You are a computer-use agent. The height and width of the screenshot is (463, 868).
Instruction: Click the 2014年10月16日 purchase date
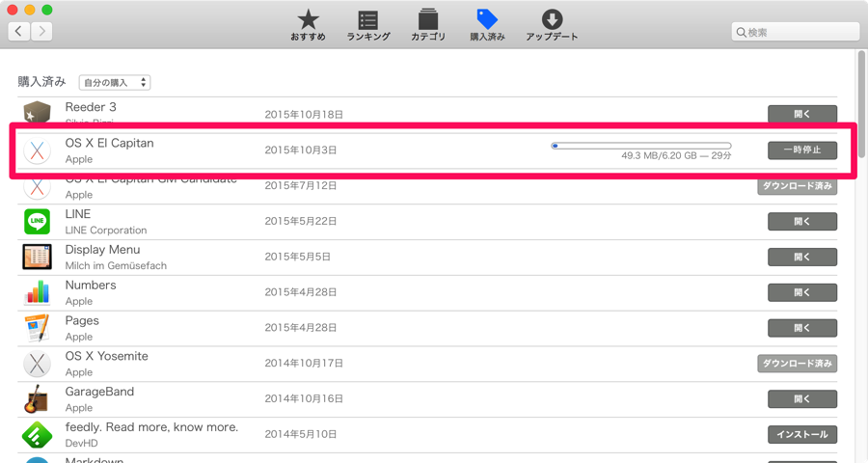click(x=304, y=398)
